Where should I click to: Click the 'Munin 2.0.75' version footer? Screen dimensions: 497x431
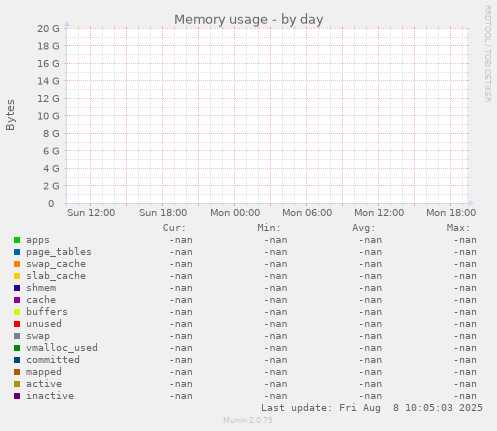click(248, 420)
